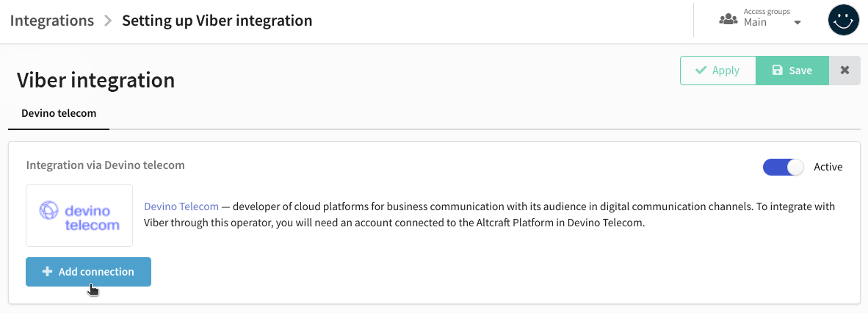Click the plus icon on Add connection
Screen dimensions: 868x313
click(48, 271)
